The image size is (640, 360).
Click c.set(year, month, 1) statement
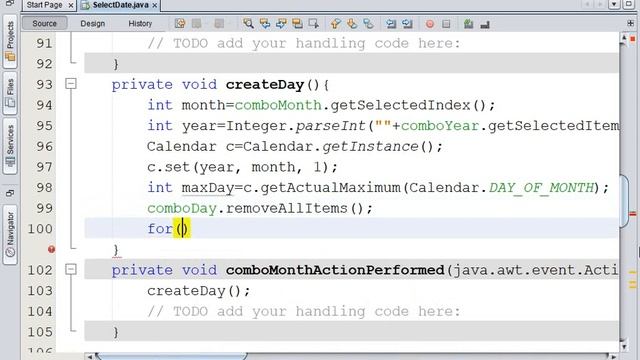(x=242, y=167)
